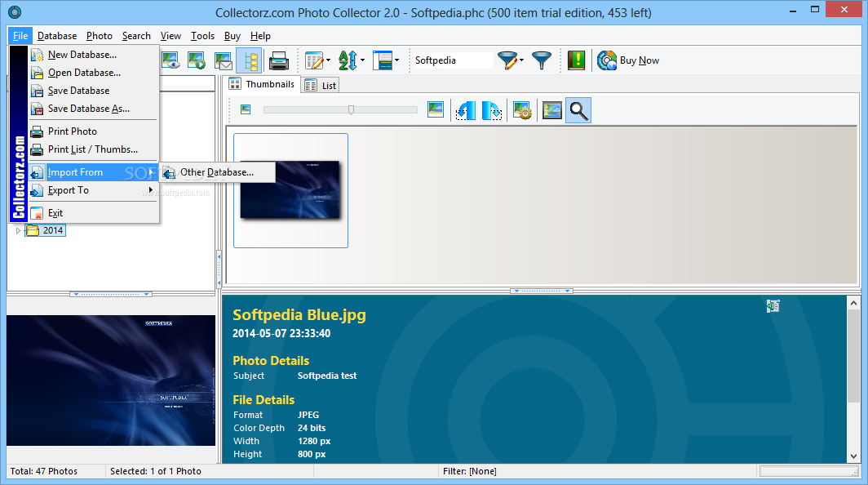868x485 pixels.
Task: Click the small thumbnail size icon
Action: coord(246,109)
